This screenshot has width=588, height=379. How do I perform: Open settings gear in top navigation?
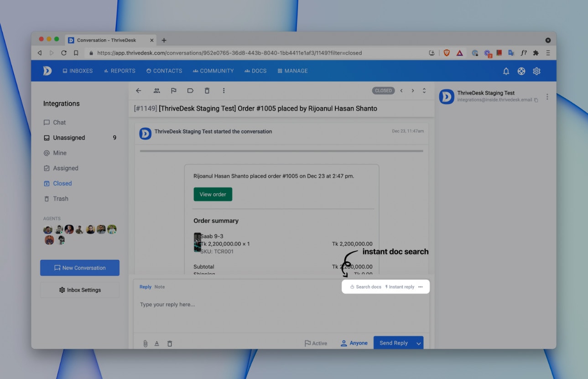pyautogui.click(x=536, y=71)
